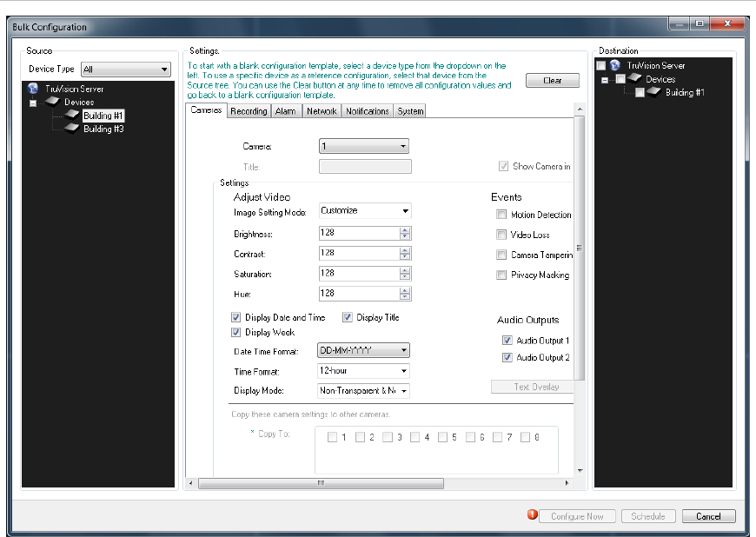Select Building #3 in the Source tree
The image size is (756, 537).
(x=103, y=129)
